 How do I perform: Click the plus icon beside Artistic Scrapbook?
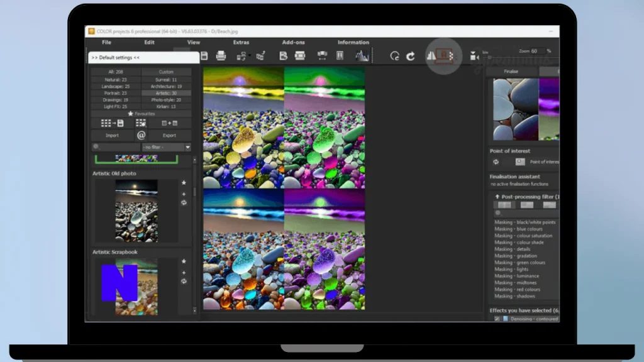click(x=184, y=273)
